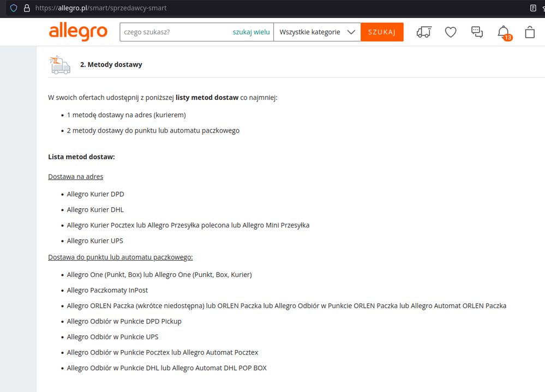Screen dimensions: 545x392
Task: Click the browser shield tracking protection icon
Action: pos(14,8)
